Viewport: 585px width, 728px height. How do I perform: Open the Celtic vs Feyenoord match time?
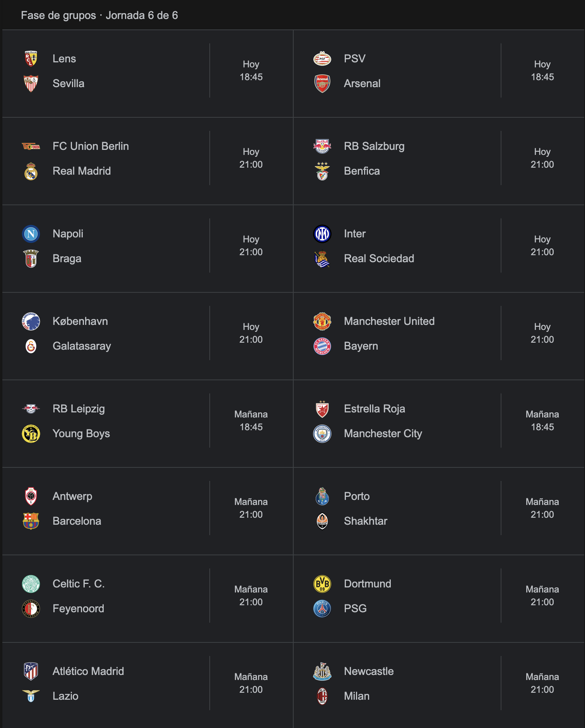click(x=251, y=596)
